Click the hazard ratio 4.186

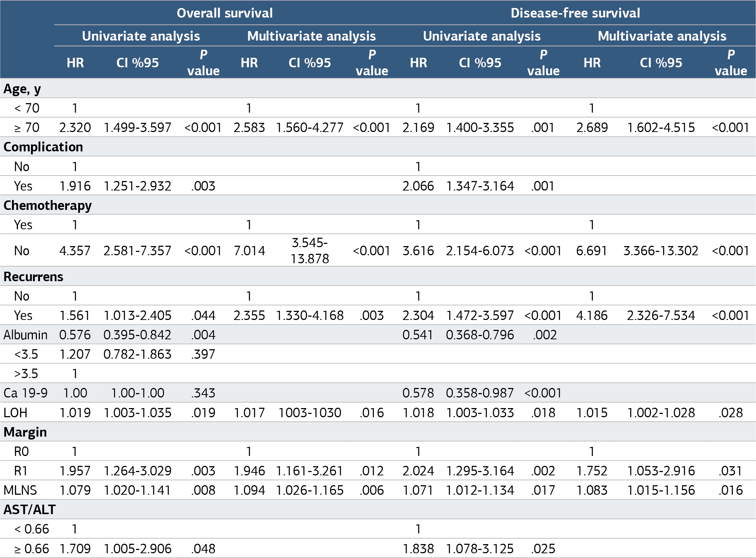pyautogui.click(x=592, y=316)
